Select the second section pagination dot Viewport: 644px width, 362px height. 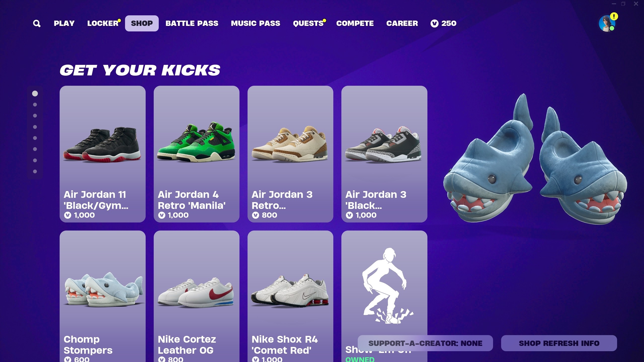35,105
